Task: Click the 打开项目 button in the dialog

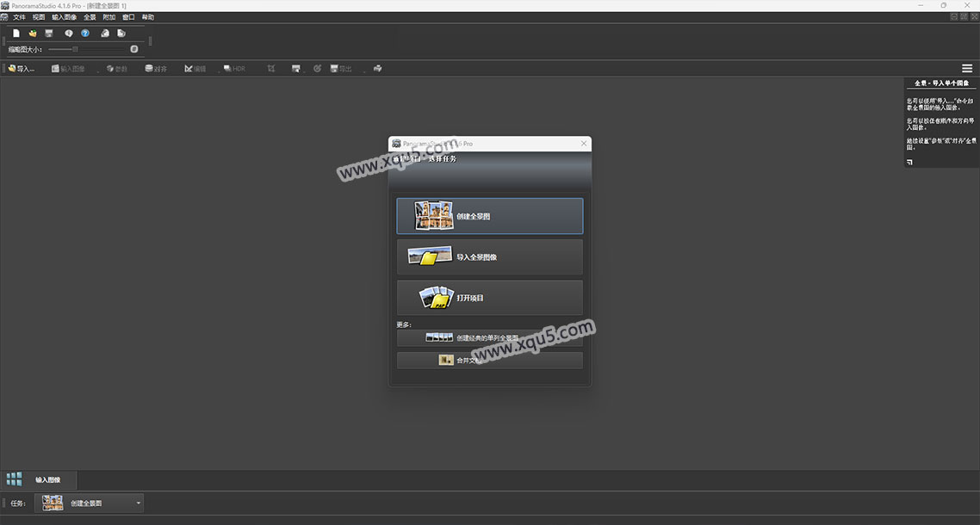Action: click(x=490, y=298)
